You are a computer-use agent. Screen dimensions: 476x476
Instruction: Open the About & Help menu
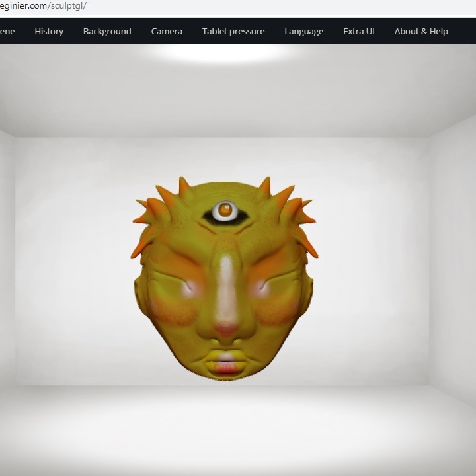tap(421, 32)
